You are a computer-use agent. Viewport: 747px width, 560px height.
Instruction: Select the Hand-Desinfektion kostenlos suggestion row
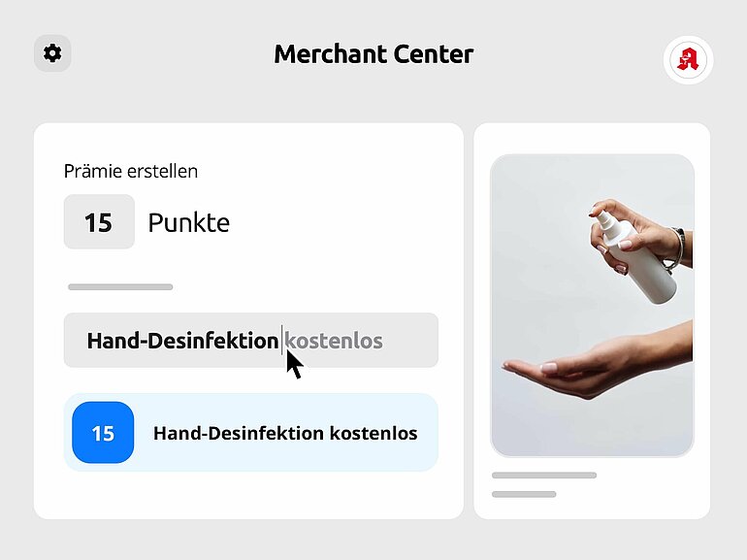click(x=251, y=433)
